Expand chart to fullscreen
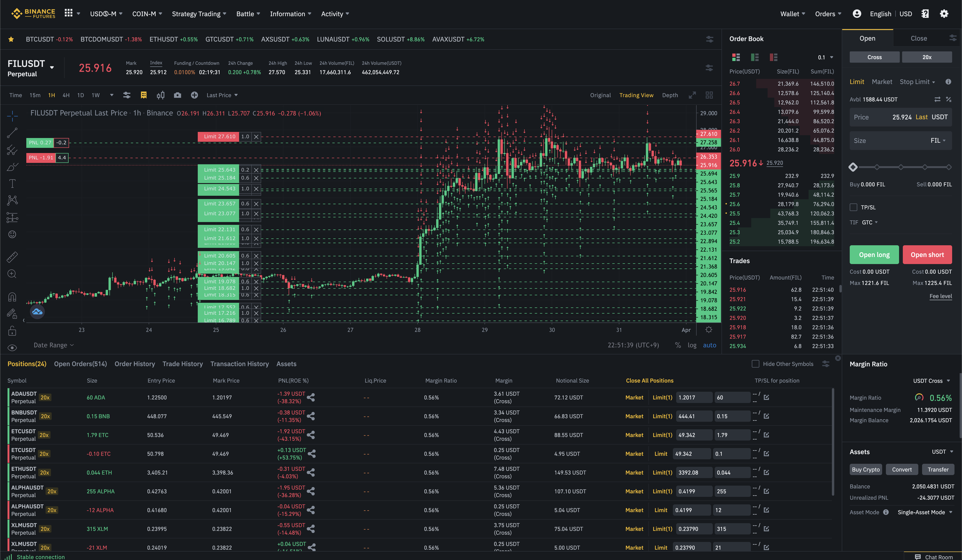The width and height of the screenshot is (962, 560). click(692, 95)
